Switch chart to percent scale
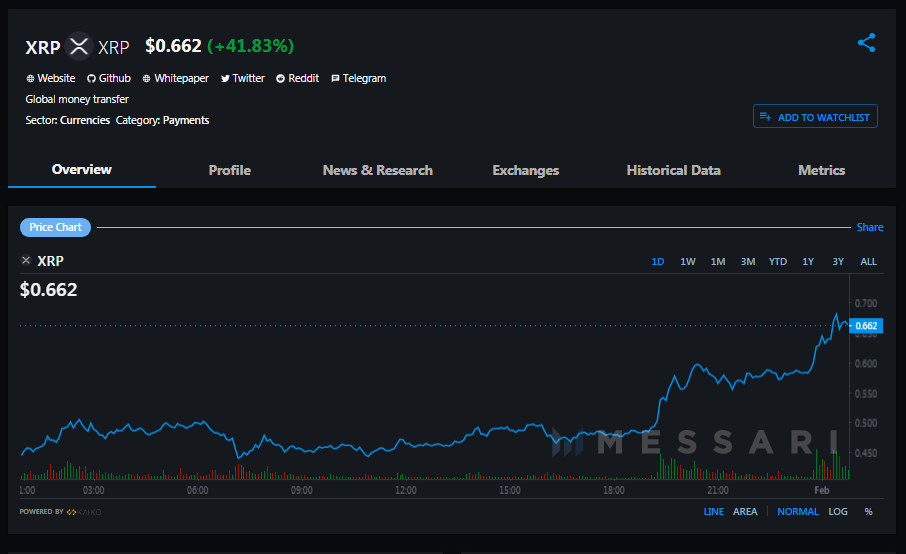The width and height of the screenshot is (906, 554). [868, 511]
